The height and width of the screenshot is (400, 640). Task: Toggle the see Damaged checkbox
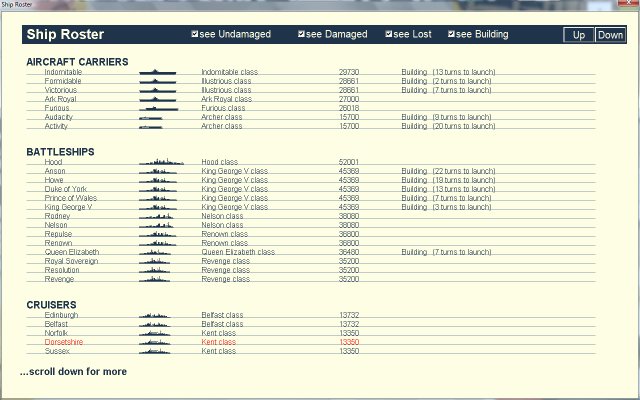301,35
